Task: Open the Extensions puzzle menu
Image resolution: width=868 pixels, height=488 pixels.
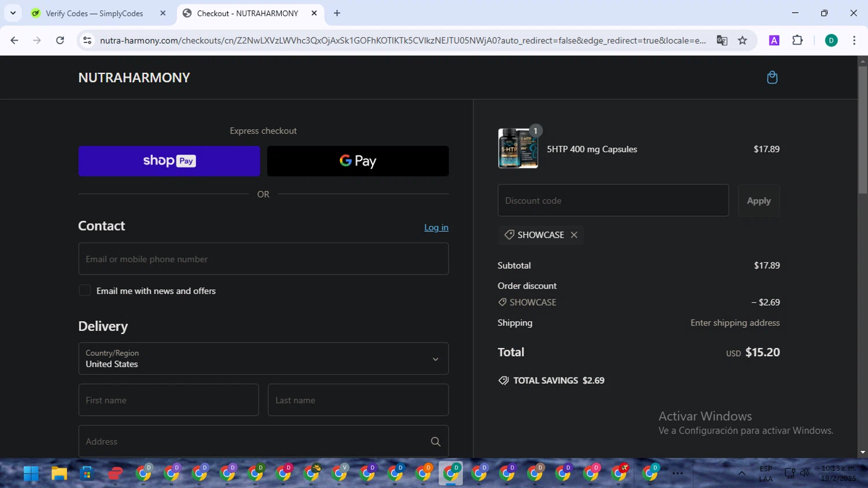Action: coord(797,41)
